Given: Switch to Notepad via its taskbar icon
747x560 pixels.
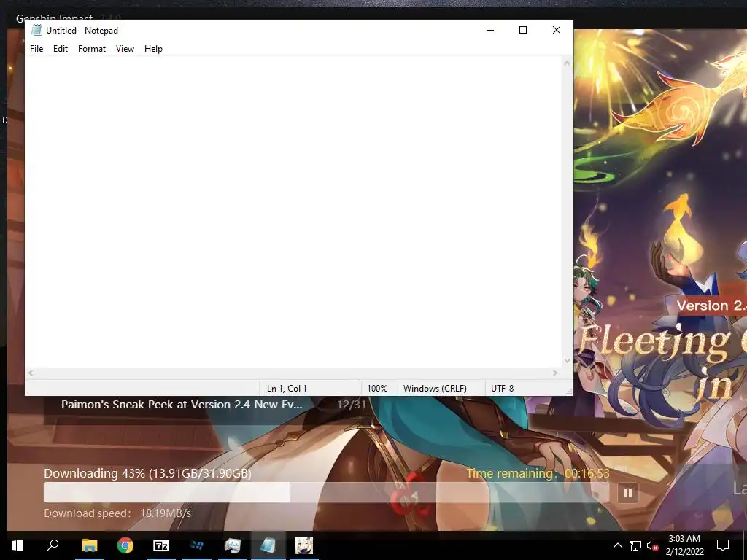Looking at the screenshot, I should (268, 545).
